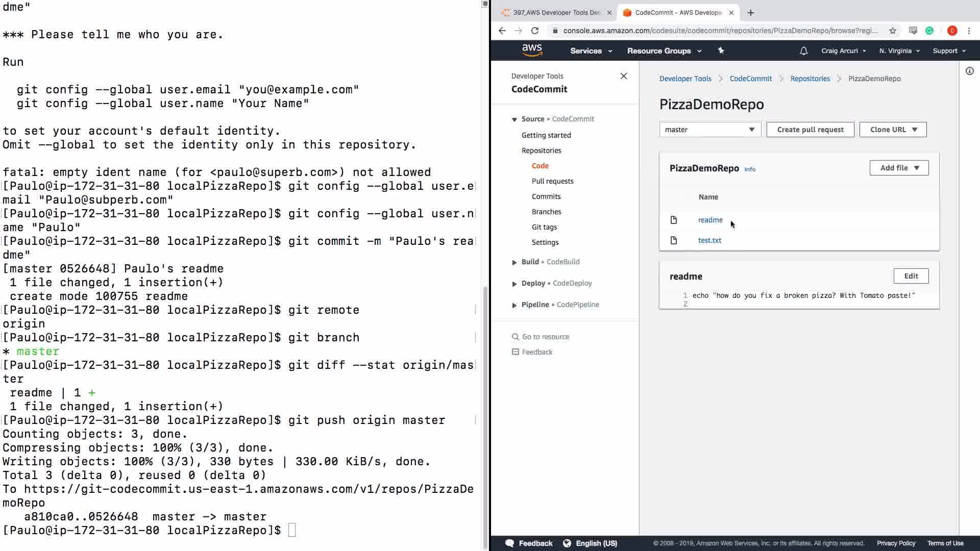Click the pin shortcuts icon in navbar
Image resolution: width=980 pixels, height=551 pixels.
coord(721,51)
